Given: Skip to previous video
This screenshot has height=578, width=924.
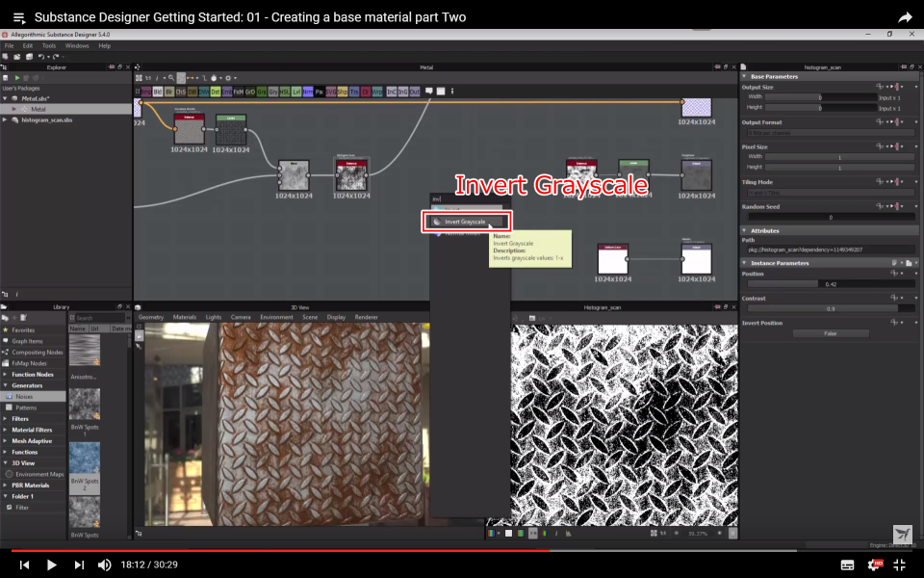Looking at the screenshot, I should [24, 565].
